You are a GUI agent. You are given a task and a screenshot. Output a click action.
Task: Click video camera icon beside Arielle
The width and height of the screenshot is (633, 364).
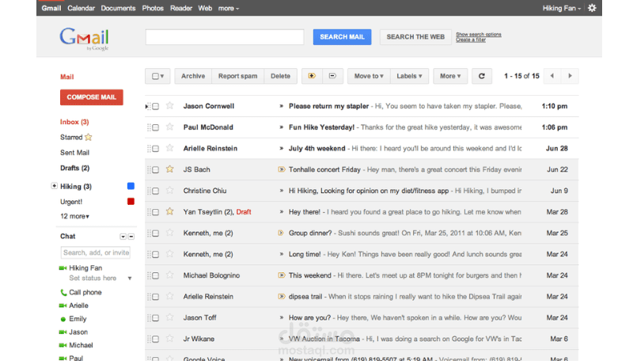[x=63, y=305]
